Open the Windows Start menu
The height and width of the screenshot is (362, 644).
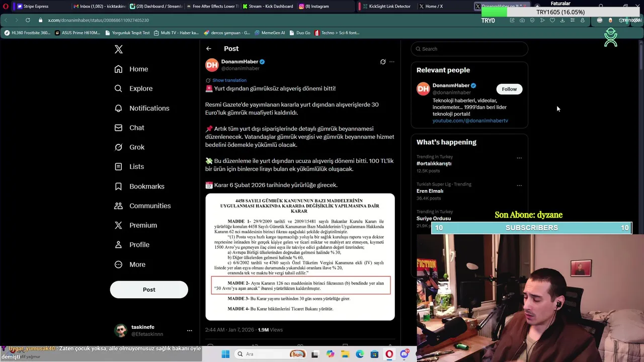click(x=225, y=354)
